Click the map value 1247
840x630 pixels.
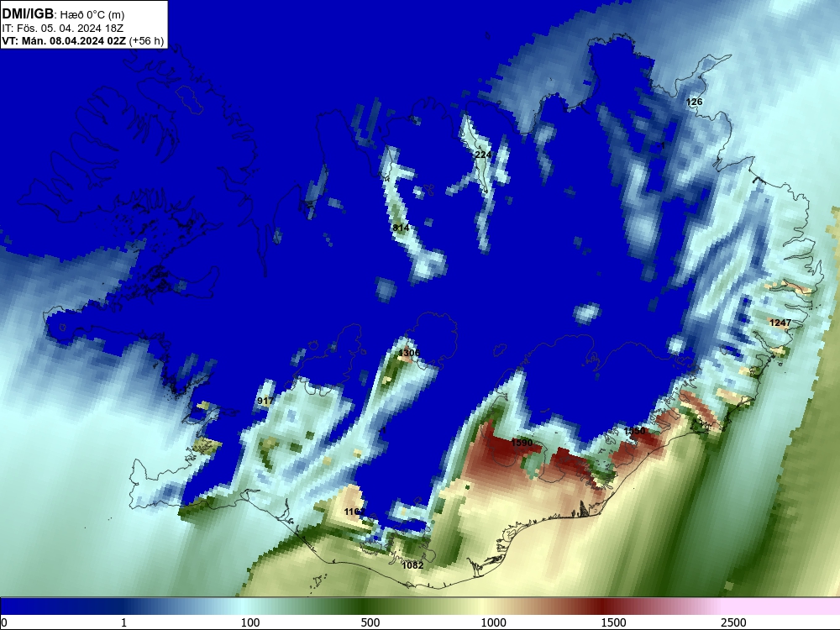tap(780, 323)
